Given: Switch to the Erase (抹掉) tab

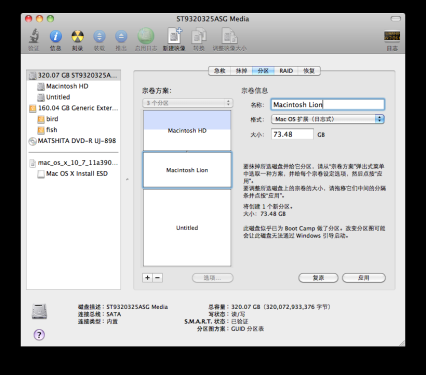Looking at the screenshot, I should click(241, 71).
